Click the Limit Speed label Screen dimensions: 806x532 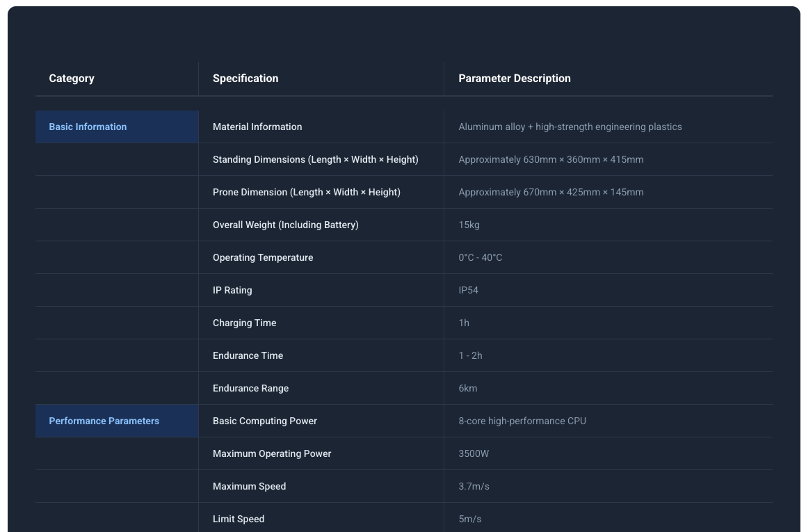(x=239, y=519)
